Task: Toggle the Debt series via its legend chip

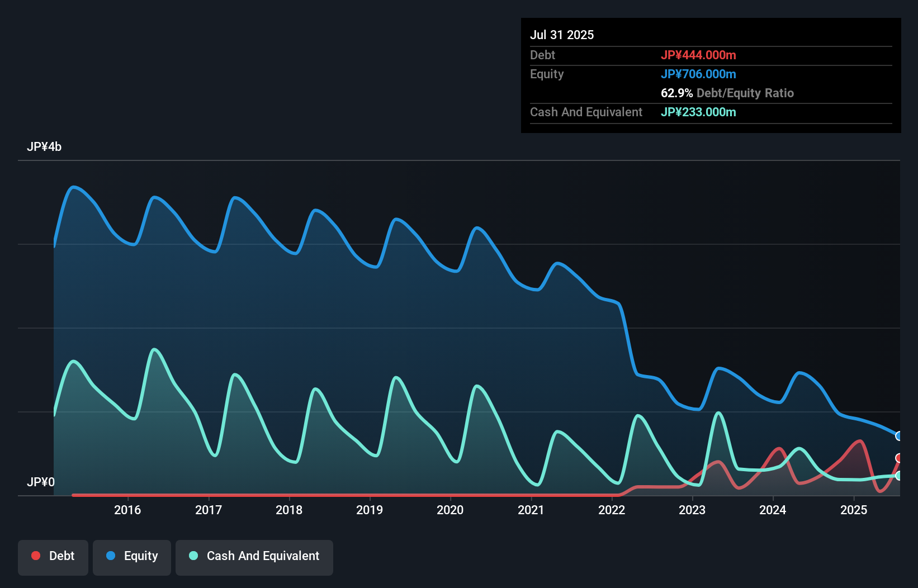Action: click(x=53, y=557)
